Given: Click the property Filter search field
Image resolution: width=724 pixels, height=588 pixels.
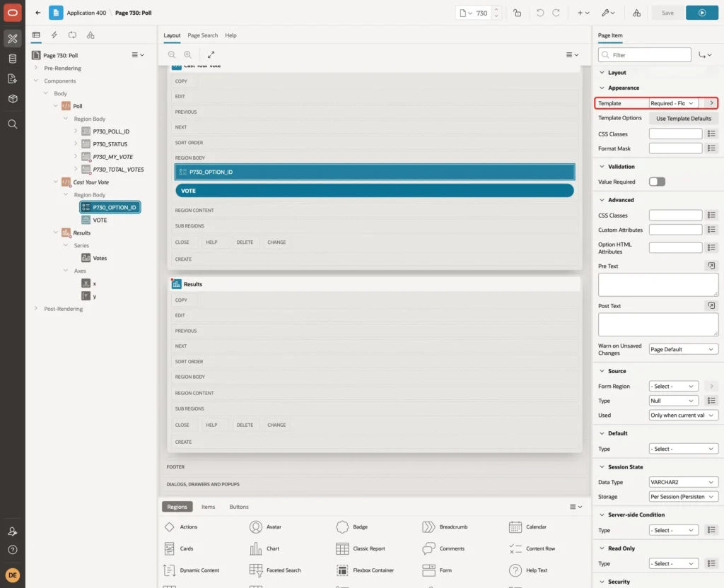Looking at the screenshot, I should [645, 55].
